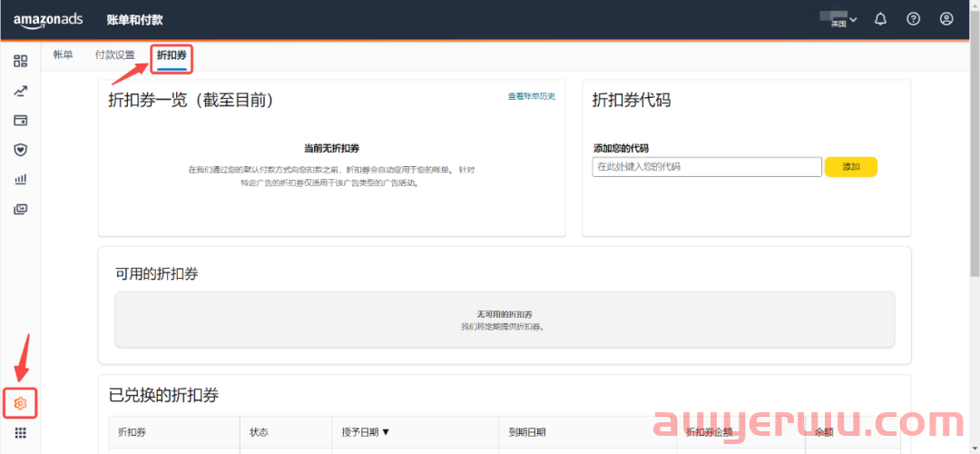This screenshot has width=980, height=454.
Task: Select the shield heart sidebar icon
Action: (20, 150)
